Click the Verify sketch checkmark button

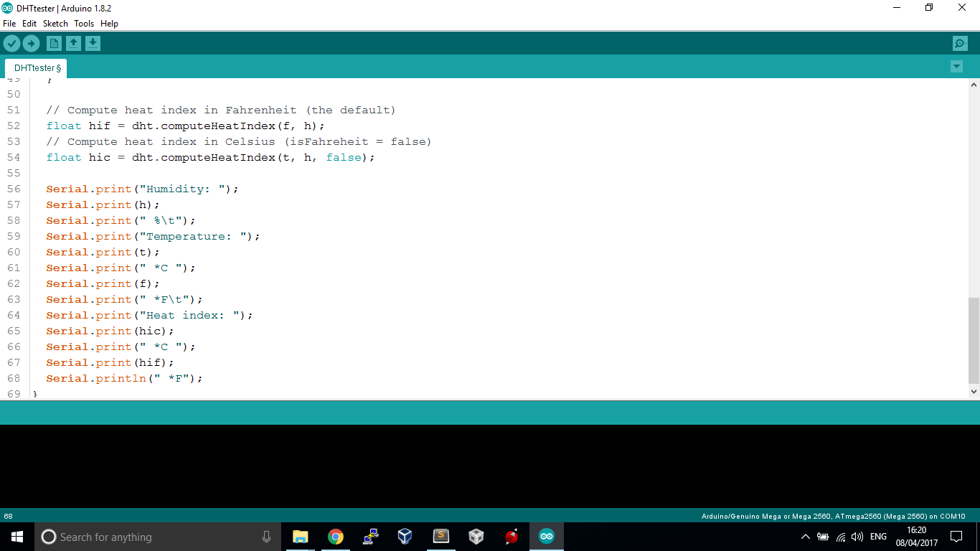click(x=11, y=44)
